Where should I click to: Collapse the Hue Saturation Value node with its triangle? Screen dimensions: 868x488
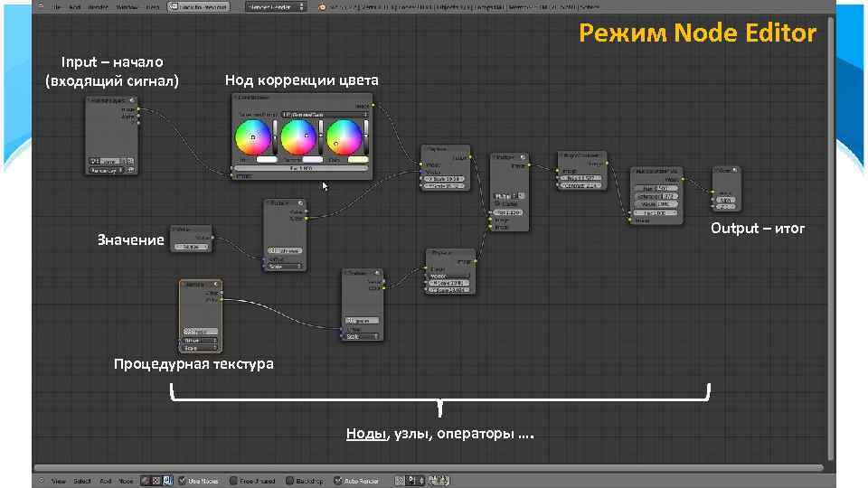click(x=636, y=172)
